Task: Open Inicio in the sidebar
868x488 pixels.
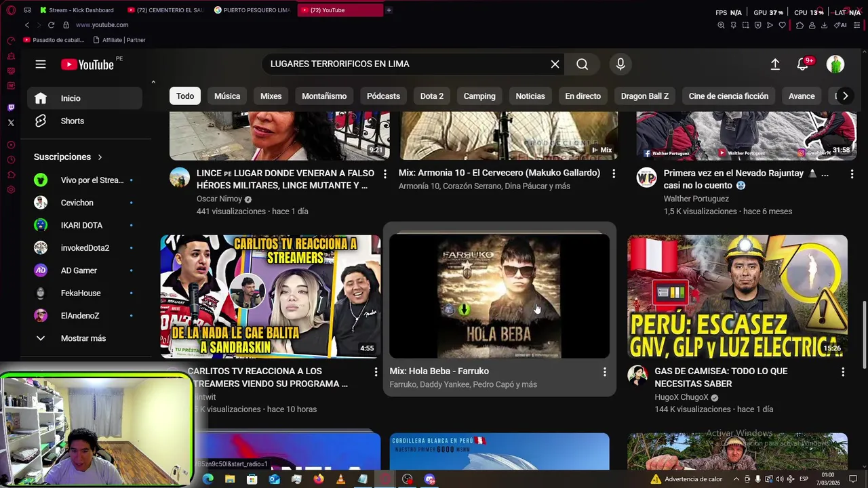Action: pos(85,98)
